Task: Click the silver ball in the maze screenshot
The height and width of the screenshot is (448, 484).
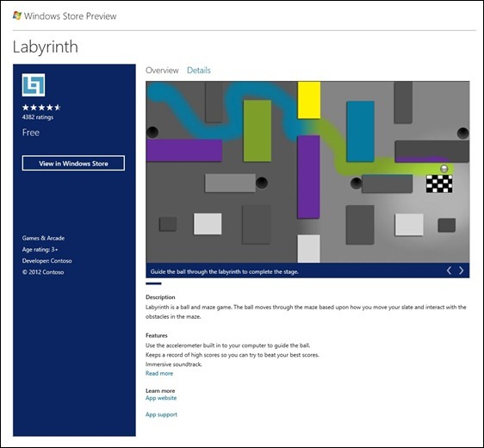Action: [444, 168]
